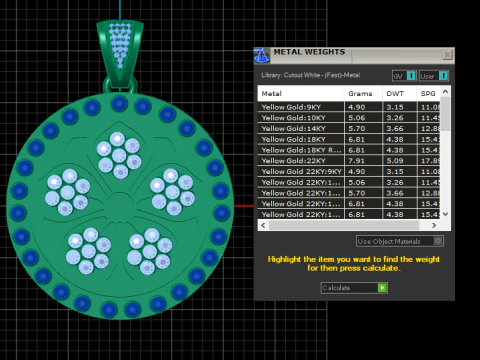Select the Yellow Gold:9KY row
The width and height of the screenshot is (480, 360).
(x=349, y=107)
